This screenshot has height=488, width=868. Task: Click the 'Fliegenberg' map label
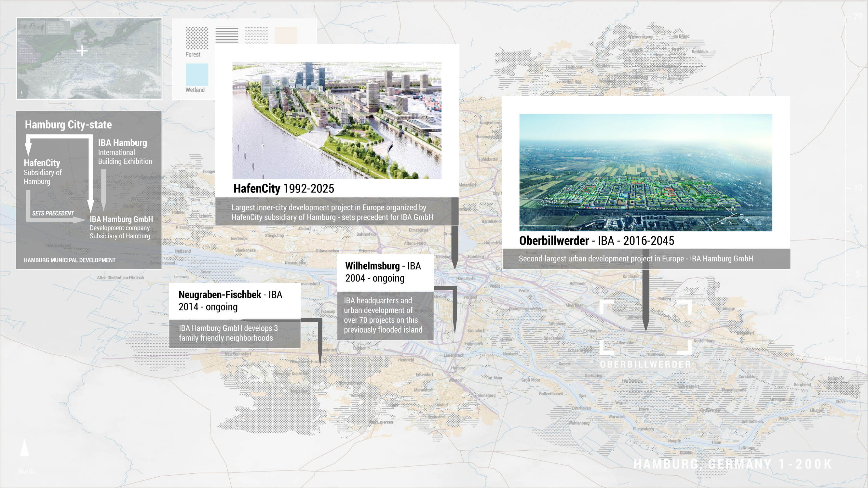643,429
